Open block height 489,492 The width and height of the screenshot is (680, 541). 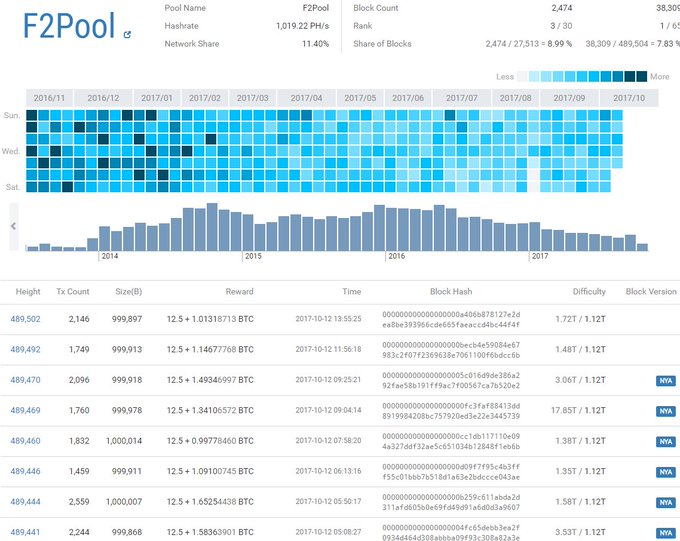pyautogui.click(x=25, y=349)
